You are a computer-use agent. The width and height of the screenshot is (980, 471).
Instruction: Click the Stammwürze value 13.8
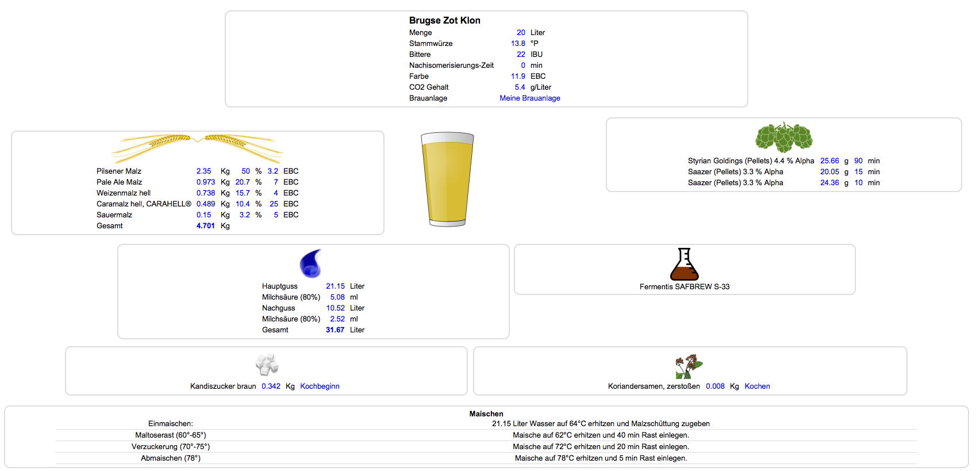pyautogui.click(x=518, y=44)
